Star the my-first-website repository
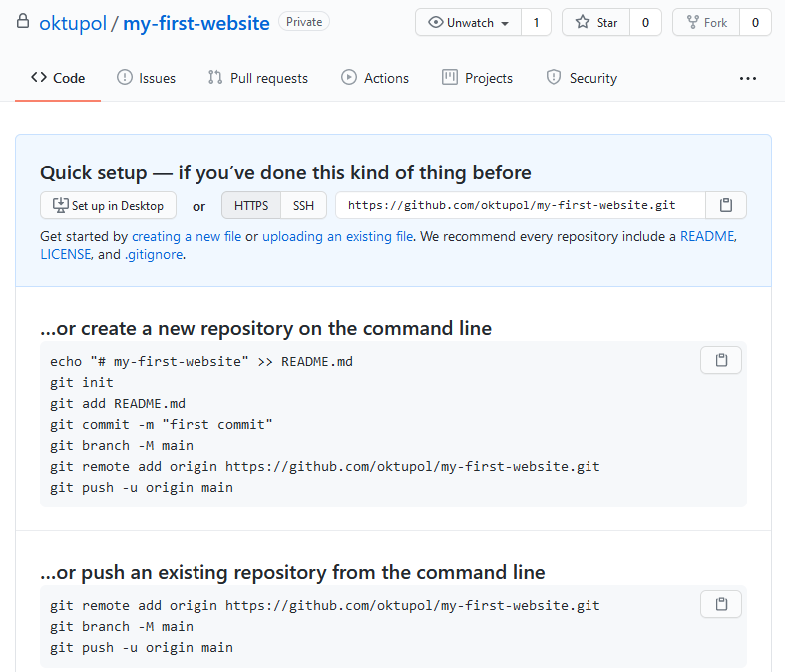The image size is (785, 672). tap(595, 23)
